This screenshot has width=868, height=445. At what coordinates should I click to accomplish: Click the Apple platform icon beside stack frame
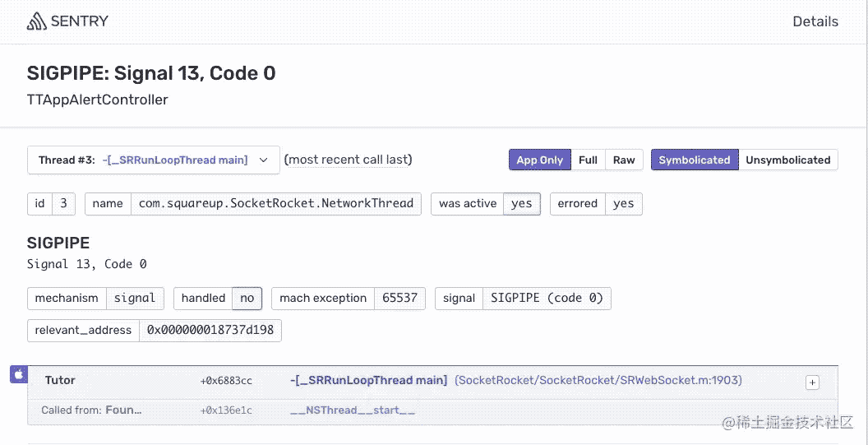pyautogui.click(x=18, y=375)
